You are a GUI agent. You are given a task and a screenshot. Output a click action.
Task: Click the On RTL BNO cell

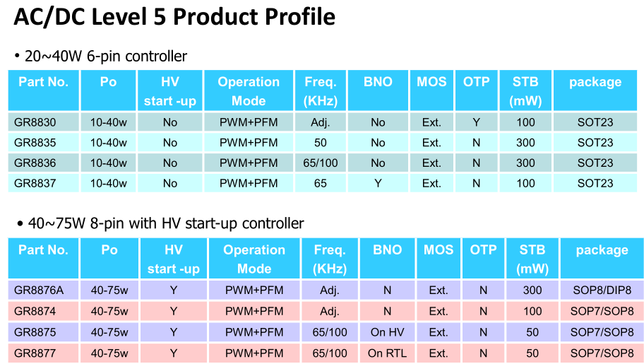click(387, 353)
